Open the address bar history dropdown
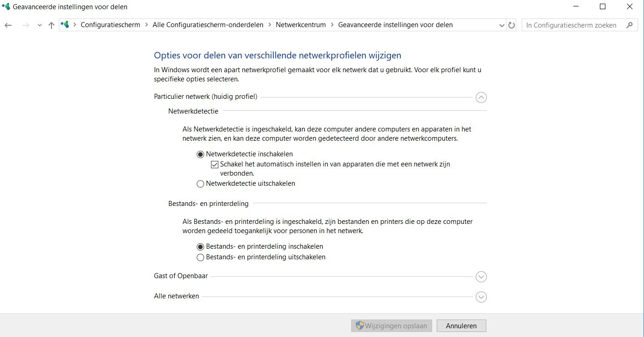Viewport: 644px width, 337px height. [502, 25]
